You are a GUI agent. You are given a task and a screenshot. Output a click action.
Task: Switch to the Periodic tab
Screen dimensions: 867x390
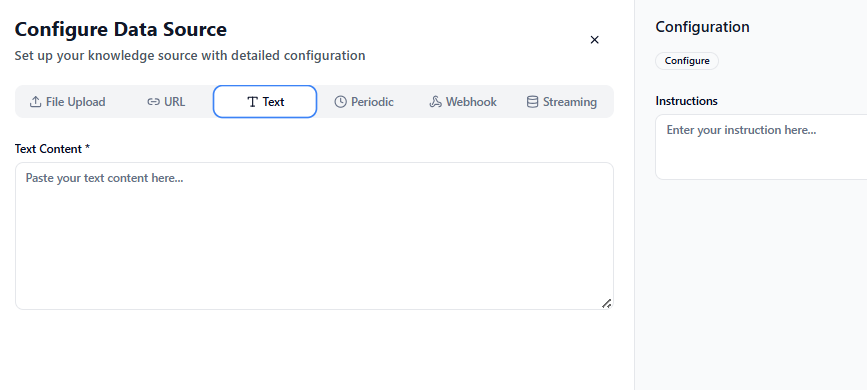[x=364, y=102]
